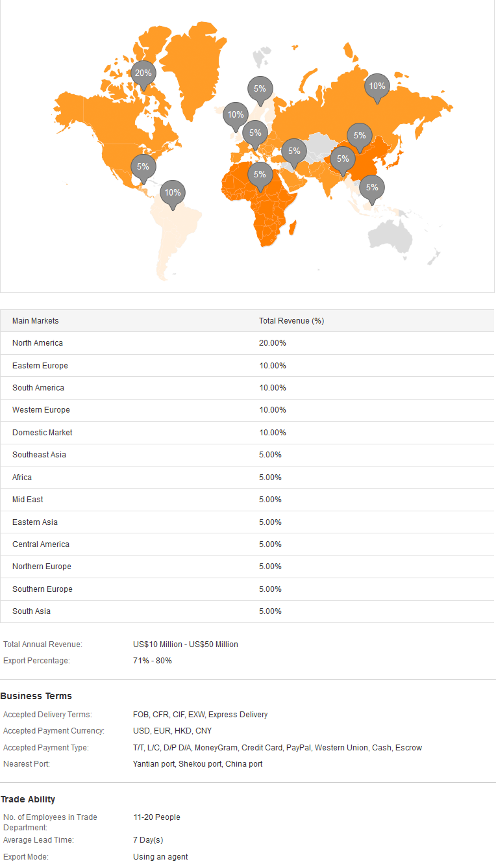Image resolution: width=496 pixels, height=868 pixels.
Task: Select the 5% pin over Southeast Asia
Action: click(372, 189)
